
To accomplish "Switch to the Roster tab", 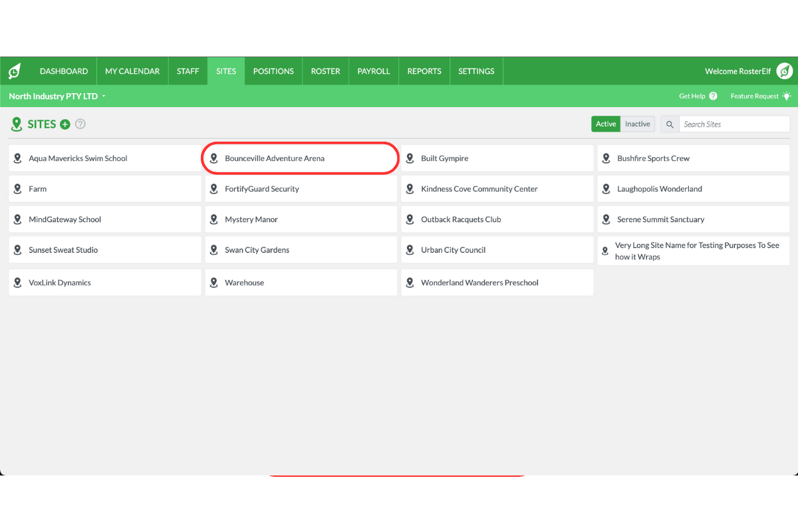I will [x=326, y=71].
